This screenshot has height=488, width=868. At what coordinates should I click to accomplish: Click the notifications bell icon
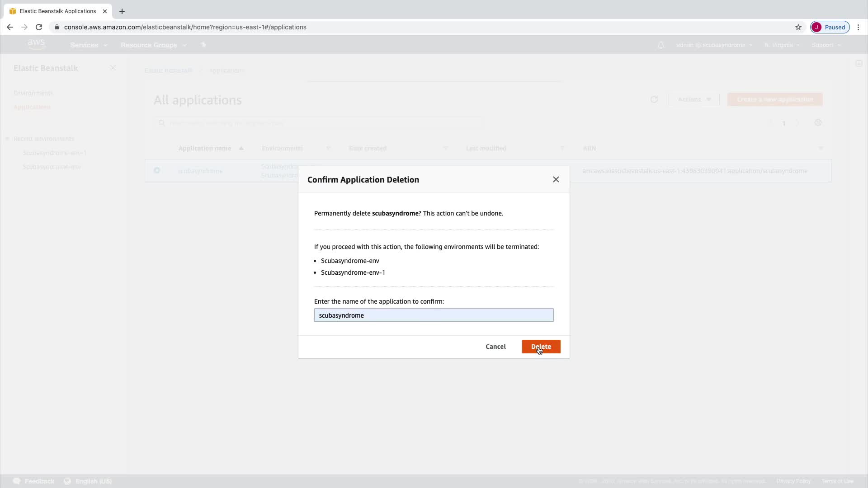[x=661, y=45]
